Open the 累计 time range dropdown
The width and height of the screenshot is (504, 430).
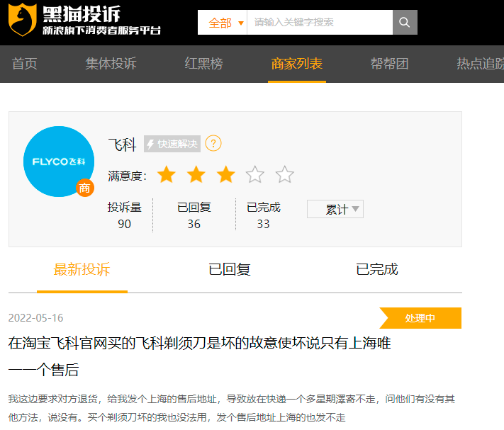[335, 209]
